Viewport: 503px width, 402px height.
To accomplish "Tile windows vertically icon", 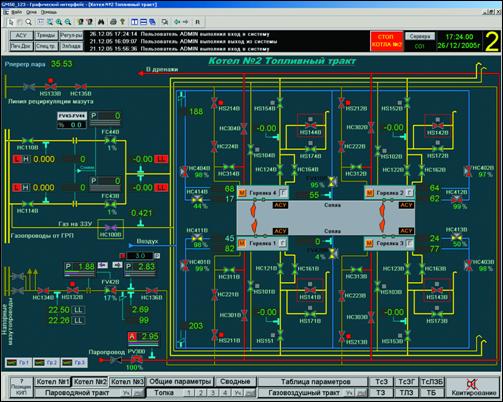I will (x=134, y=22).
